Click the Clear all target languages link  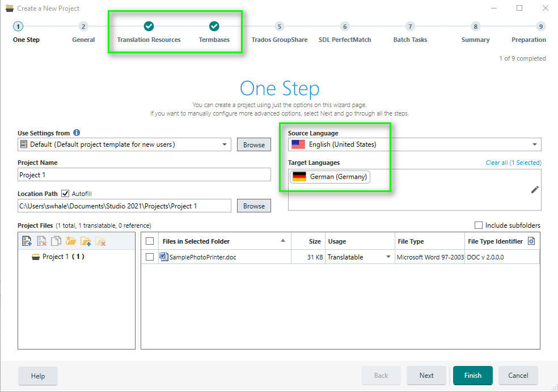[497, 163]
